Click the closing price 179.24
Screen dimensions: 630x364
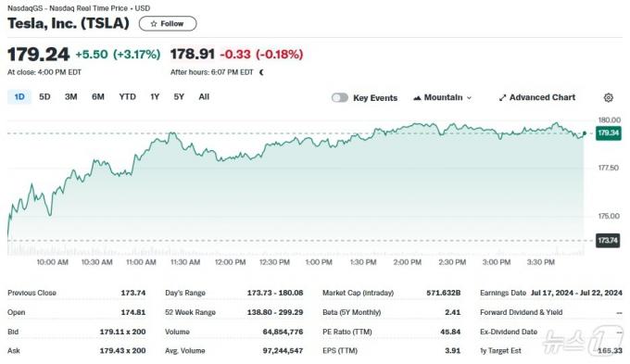39,55
